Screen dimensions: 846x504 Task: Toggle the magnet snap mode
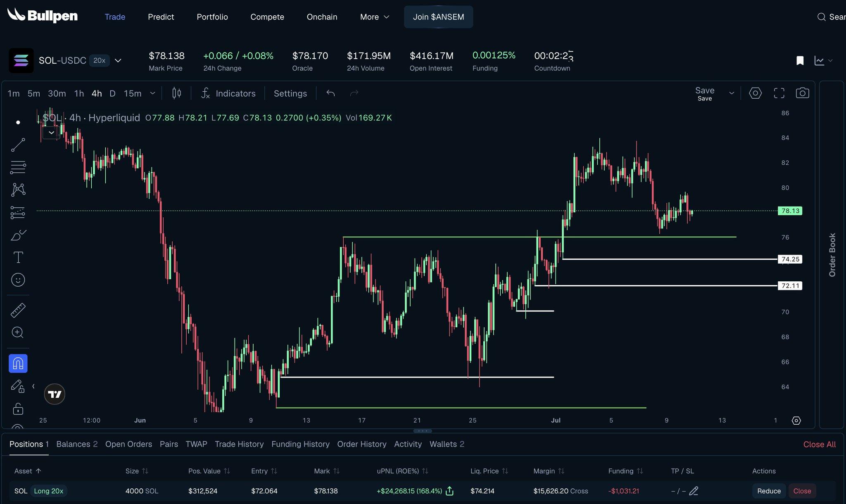click(18, 364)
